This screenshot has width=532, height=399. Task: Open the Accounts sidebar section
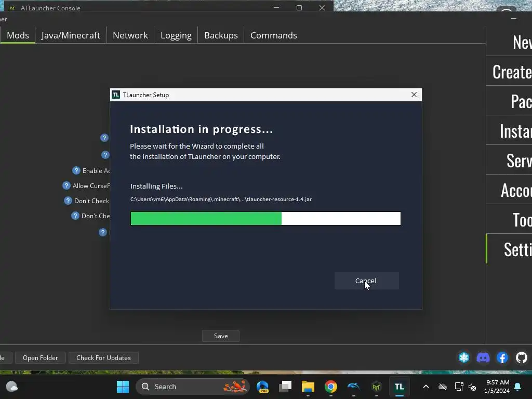509,190
